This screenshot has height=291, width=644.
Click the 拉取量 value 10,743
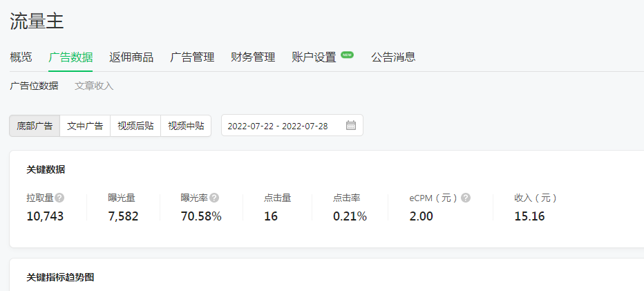tap(45, 216)
